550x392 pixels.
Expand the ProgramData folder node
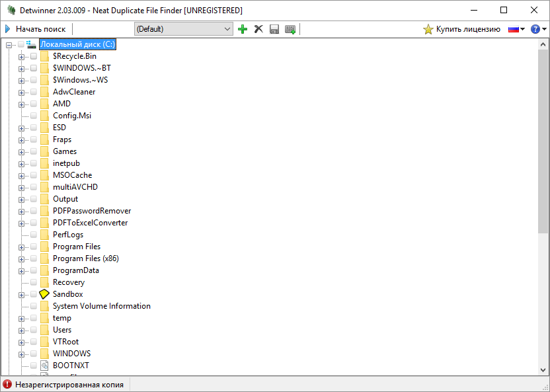21,271
